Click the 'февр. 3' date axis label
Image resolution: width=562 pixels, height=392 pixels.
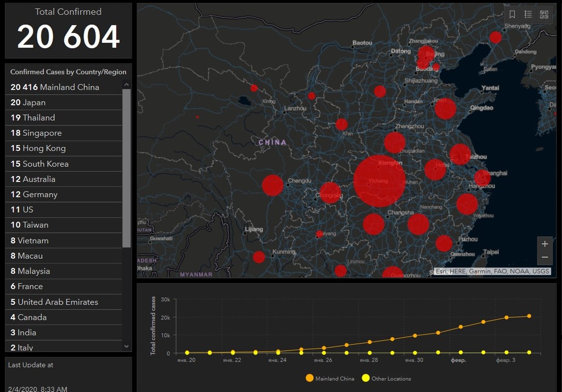coord(505,360)
